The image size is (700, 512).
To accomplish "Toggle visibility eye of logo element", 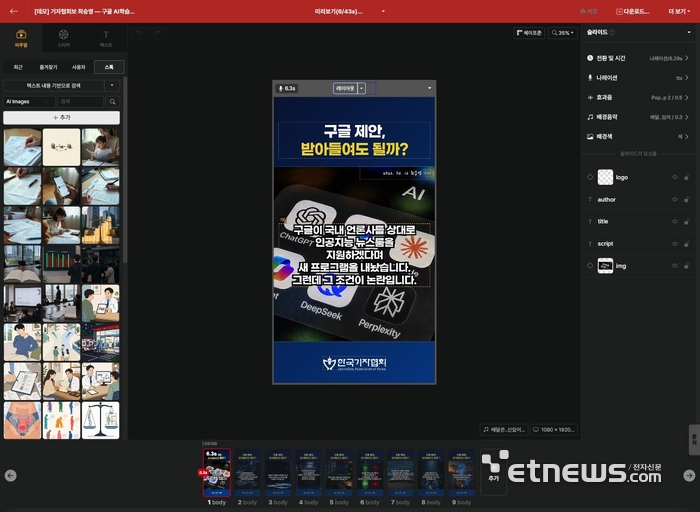I will pyautogui.click(x=675, y=177).
